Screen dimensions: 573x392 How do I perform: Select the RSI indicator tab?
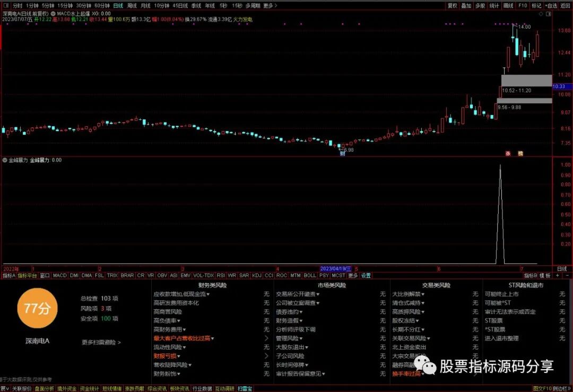tap(221, 275)
